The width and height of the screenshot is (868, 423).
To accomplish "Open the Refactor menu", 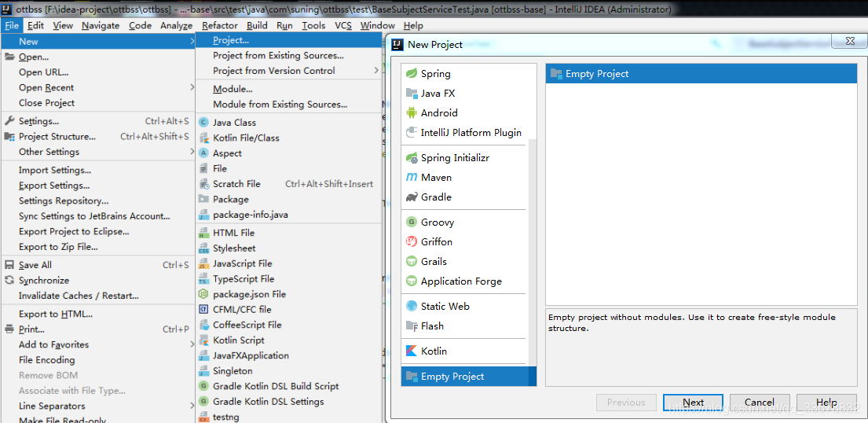I will tap(220, 25).
